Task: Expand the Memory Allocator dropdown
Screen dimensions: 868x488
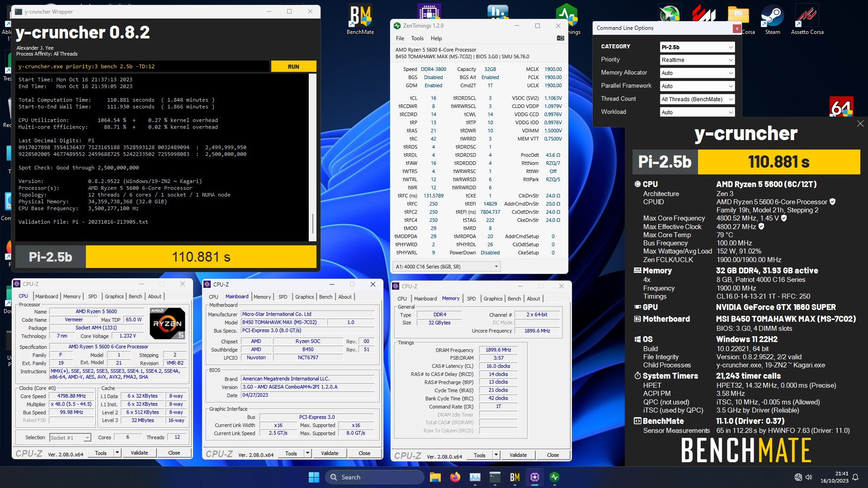Action: click(697, 73)
